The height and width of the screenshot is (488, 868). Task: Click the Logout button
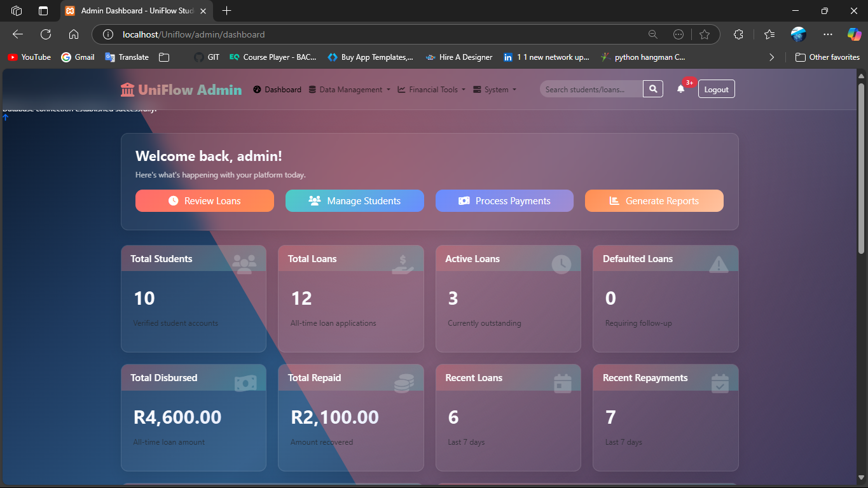pos(717,89)
